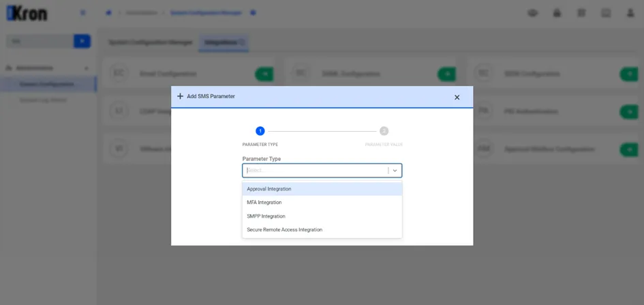Screen dimensions: 644x305
Task: Go to step 2 Parameter Value
Action: (384, 131)
